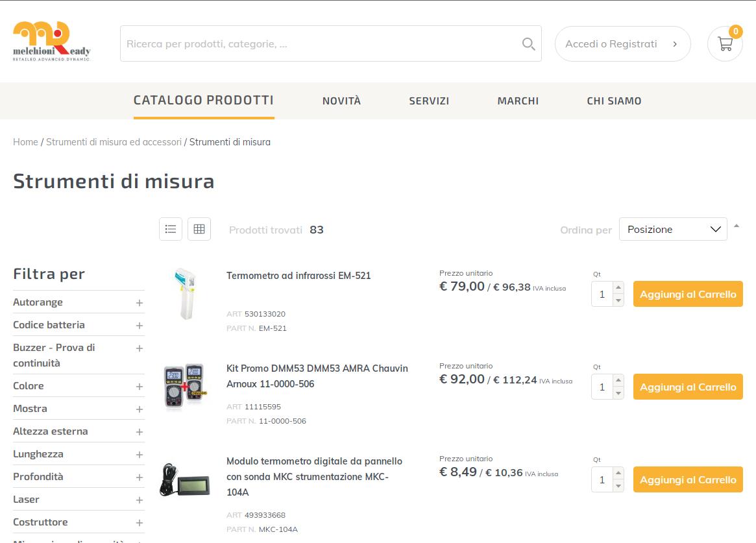This screenshot has height=543, width=756.
Task: Switch to grid view layout
Action: [199, 229]
